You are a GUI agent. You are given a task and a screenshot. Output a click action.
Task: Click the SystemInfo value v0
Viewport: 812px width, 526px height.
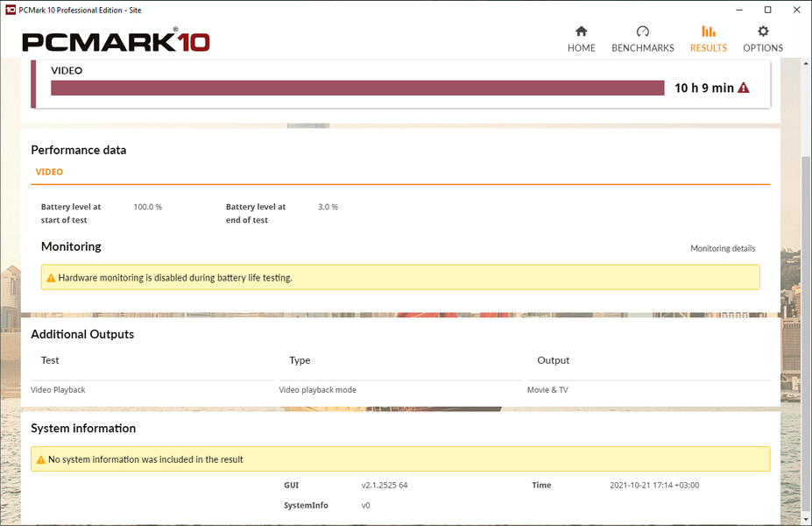point(365,505)
